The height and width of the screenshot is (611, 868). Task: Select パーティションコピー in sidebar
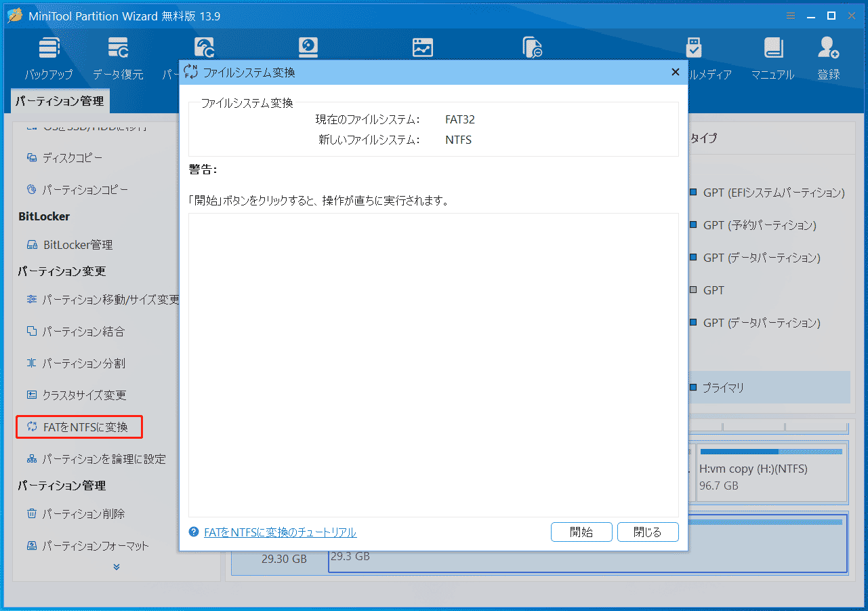[77, 190]
